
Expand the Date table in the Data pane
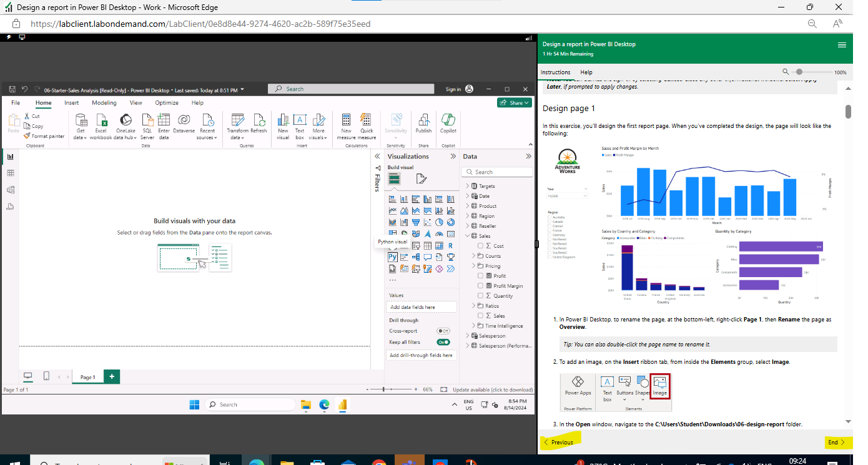(x=466, y=195)
